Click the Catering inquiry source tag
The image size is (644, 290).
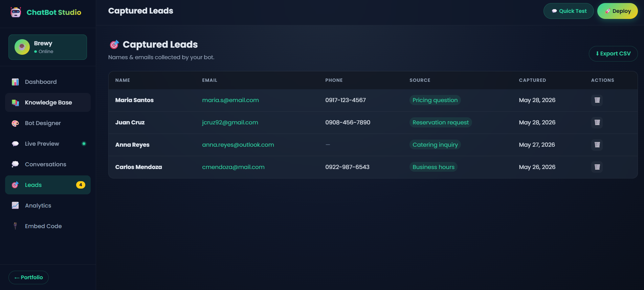[x=435, y=145]
